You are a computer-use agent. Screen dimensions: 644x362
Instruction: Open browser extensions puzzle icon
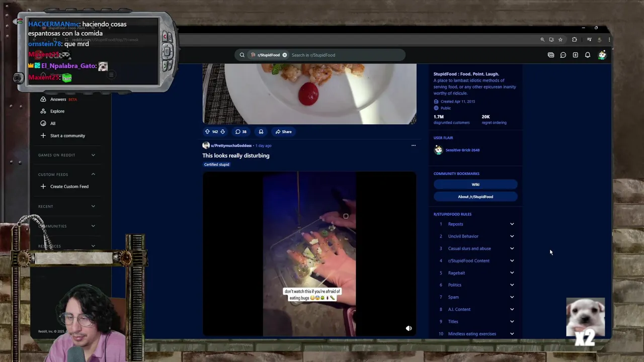[x=575, y=40]
